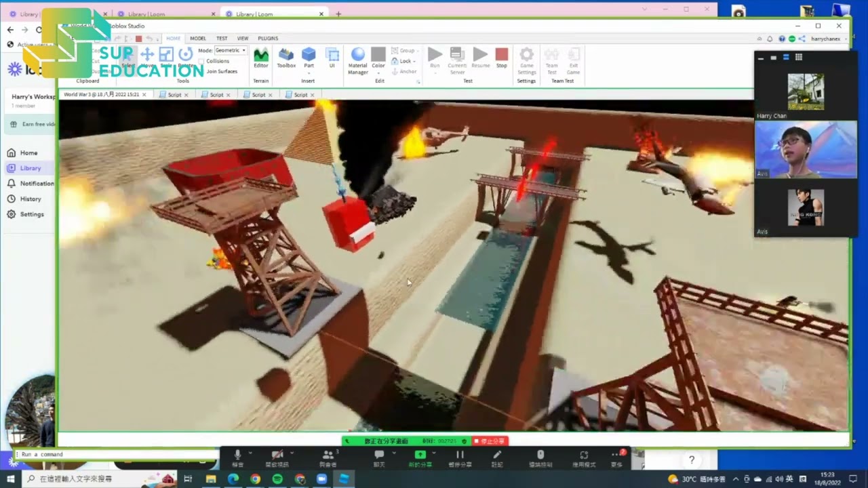Select Harry Chan video thumbnail
Viewport: 868px width, 488px height.
pyautogui.click(x=806, y=92)
